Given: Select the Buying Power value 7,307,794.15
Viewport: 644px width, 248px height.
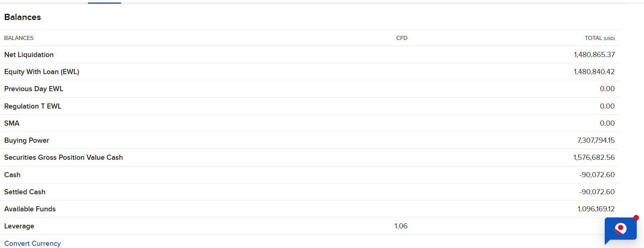Looking at the screenshot, I should [x=596, y=141].
